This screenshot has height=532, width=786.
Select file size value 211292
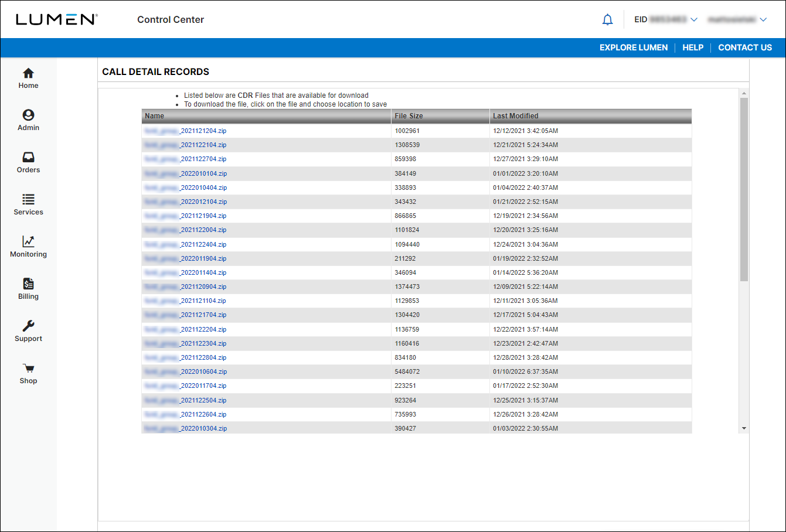click(x=405, y=258)
